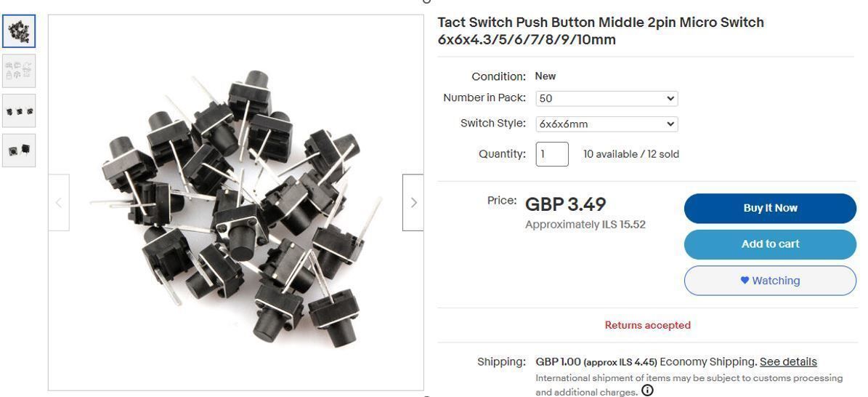Image resolution: width=868 pixels, height=397 pixels.
Task: Add the item to cart
Action: point(770,244)
